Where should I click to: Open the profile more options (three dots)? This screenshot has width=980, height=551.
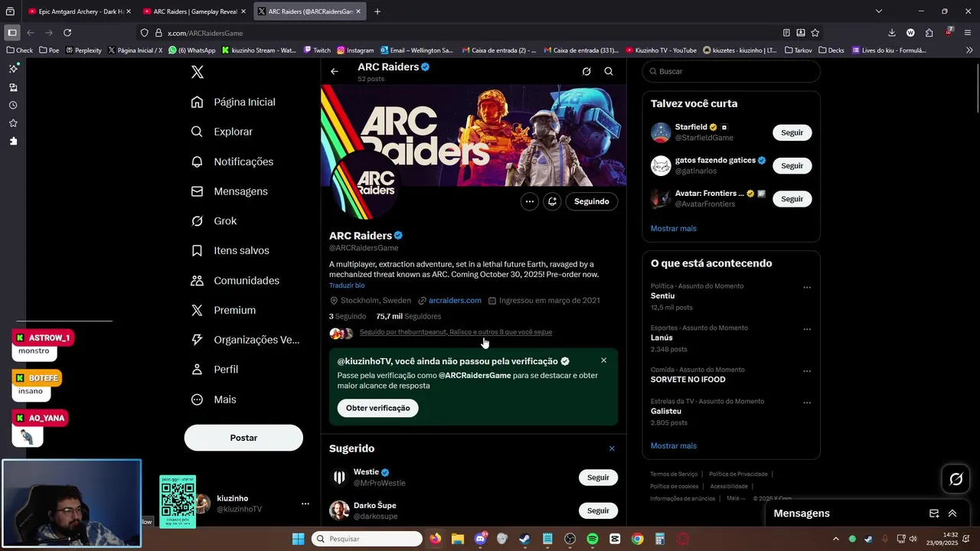(x=529, y=201)
